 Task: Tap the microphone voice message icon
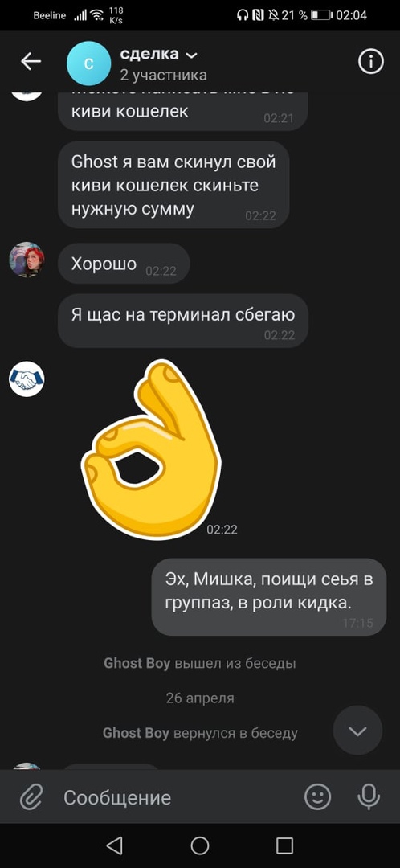[x=369, y=797]
